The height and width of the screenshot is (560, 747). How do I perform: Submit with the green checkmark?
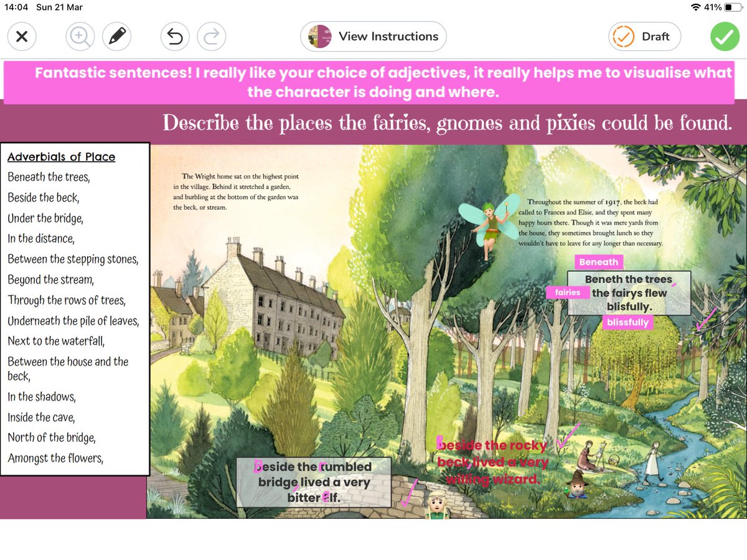pyautogui.click(x=725, y=37)
